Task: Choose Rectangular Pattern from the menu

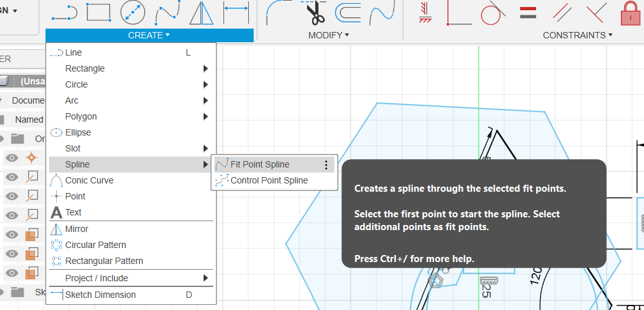Action: point(131,261)
